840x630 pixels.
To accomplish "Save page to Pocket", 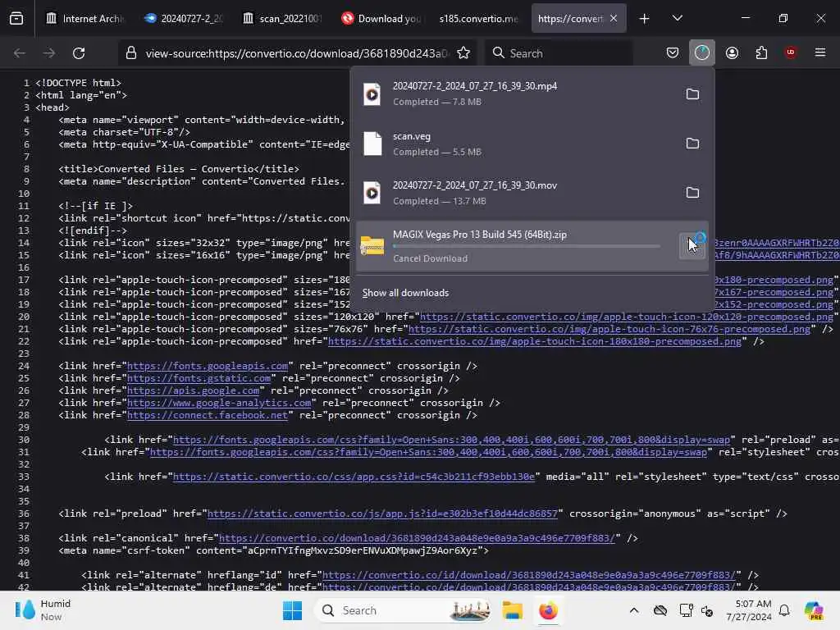I will point(673,52).
